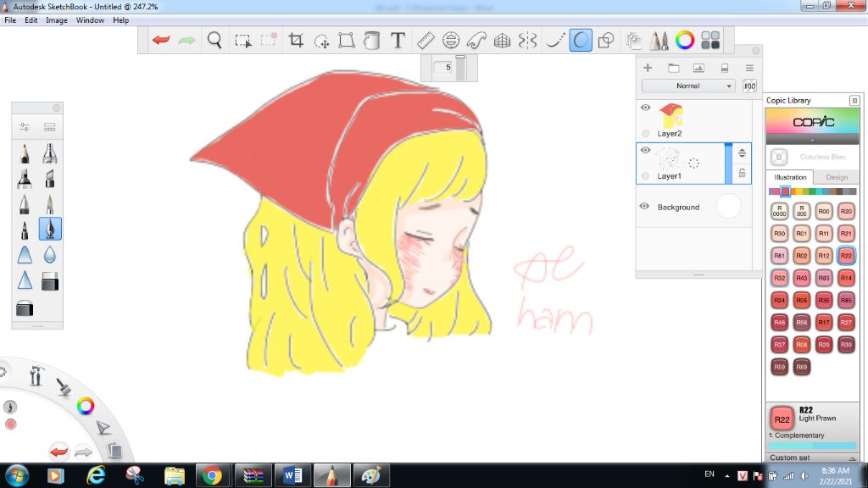Toggle the UI panels grid button
868x488 pixels.
(710, 40)
